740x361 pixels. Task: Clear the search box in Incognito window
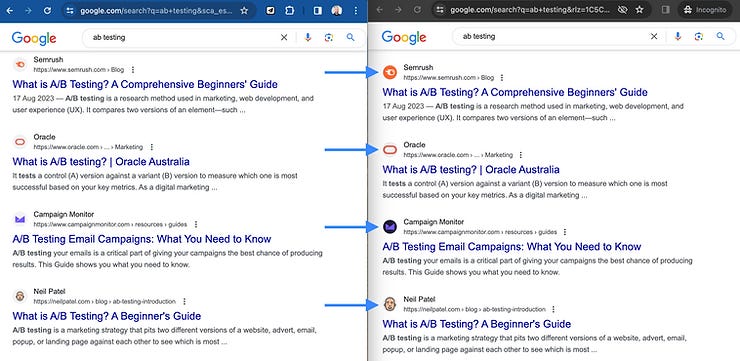coord(654,36)
